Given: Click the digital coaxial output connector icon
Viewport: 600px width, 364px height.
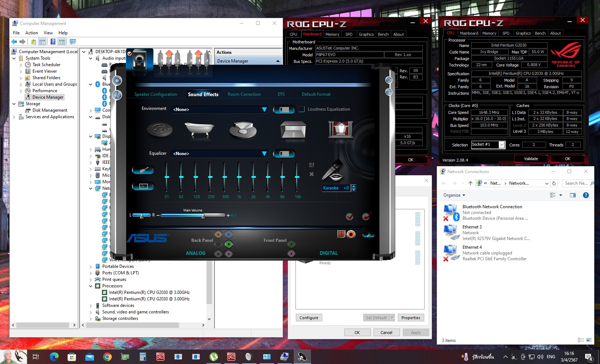Looking at the screenshot, I should (x=351, y=234).
